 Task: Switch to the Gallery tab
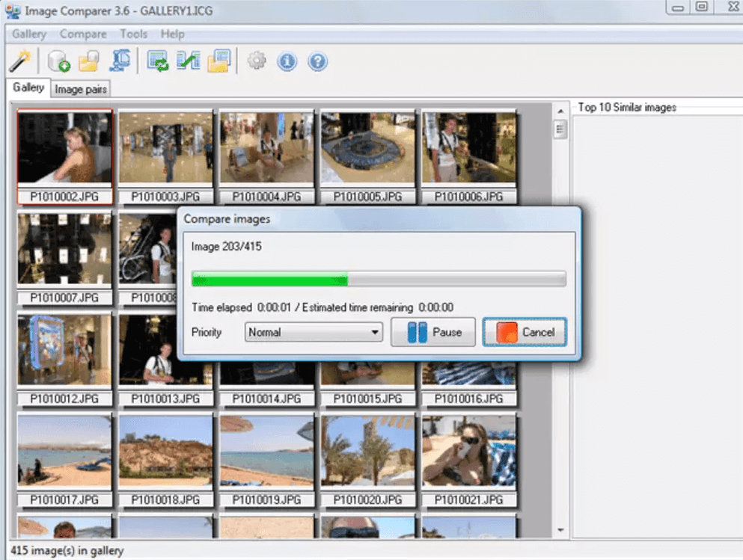(28, 87)
